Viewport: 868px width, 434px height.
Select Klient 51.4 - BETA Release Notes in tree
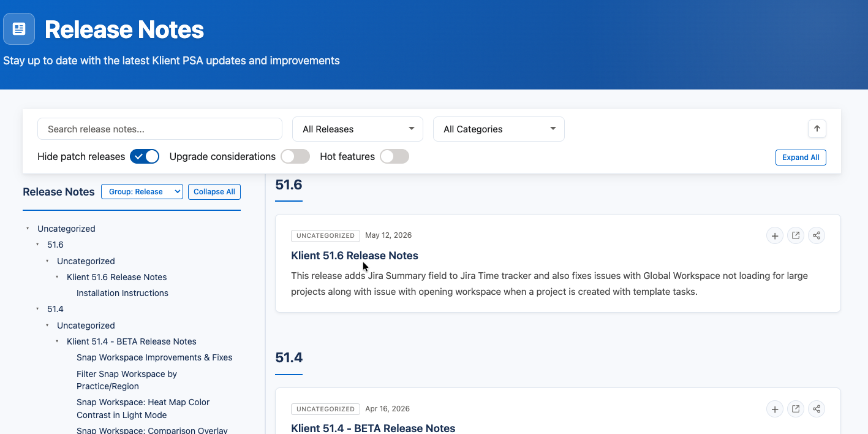click(x=132, y=341)
